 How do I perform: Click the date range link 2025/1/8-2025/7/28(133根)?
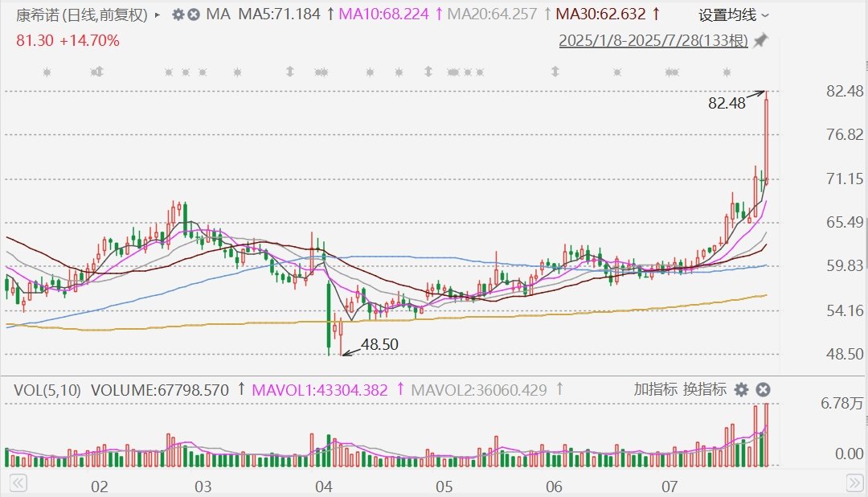pyautogui.click(x=653, y=40)
